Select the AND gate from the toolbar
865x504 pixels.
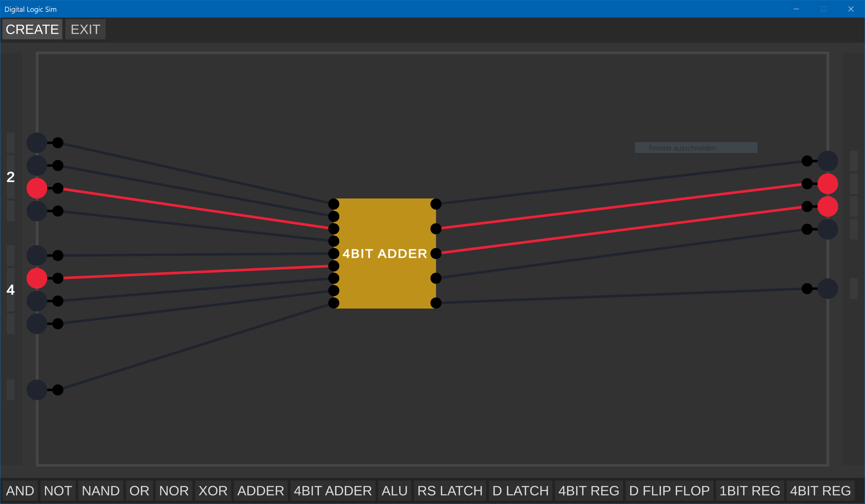[21, 490]
